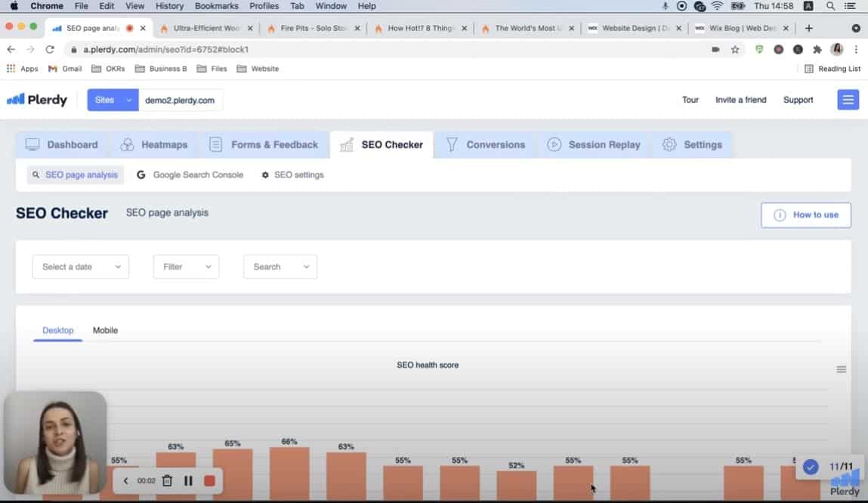868x503 pixels.
Task: Click the browser forward arrow
Action: (30, 49)
